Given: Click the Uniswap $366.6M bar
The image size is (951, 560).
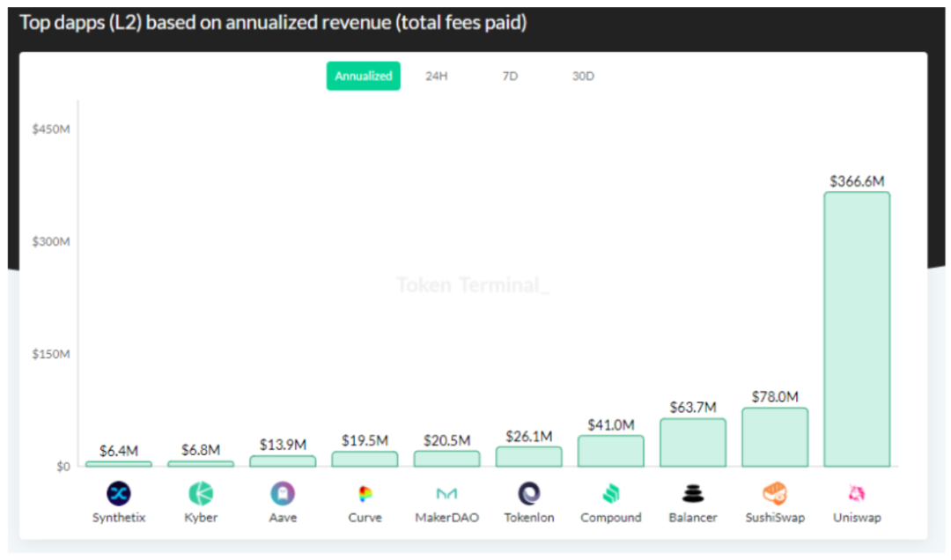Looking at the screenshot, I should click(x=857, y=329).
